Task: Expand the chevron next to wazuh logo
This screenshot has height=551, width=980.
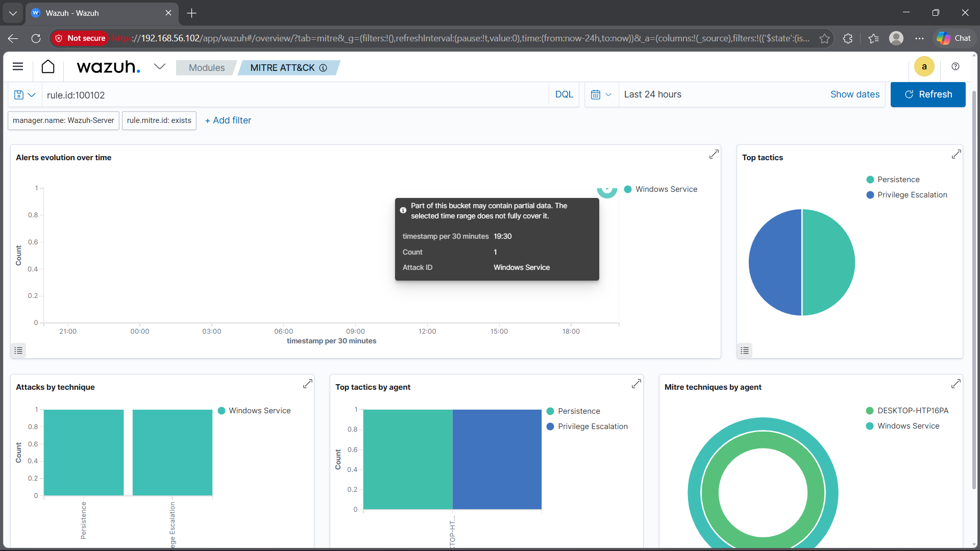Action: pos(160,66)
